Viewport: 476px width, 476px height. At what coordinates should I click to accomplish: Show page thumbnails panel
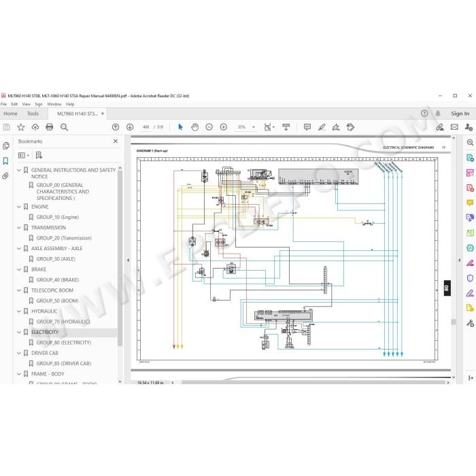(x=5, y=146)
